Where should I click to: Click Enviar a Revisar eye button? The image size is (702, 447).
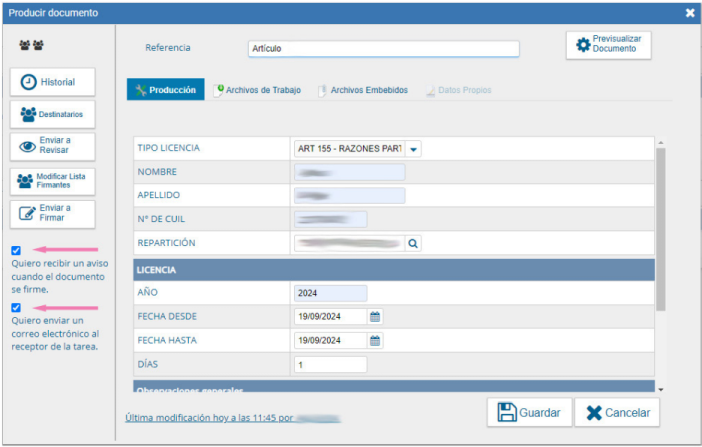(52, 146)
